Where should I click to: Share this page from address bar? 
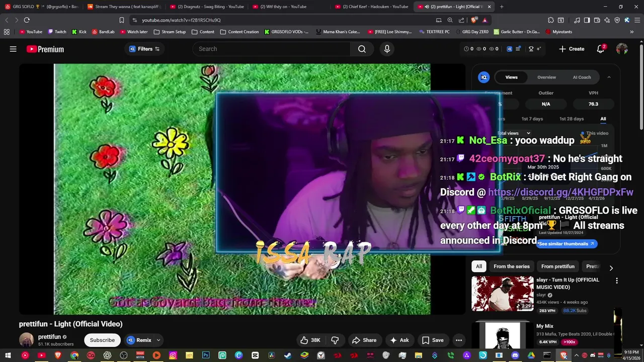(461, 20)
